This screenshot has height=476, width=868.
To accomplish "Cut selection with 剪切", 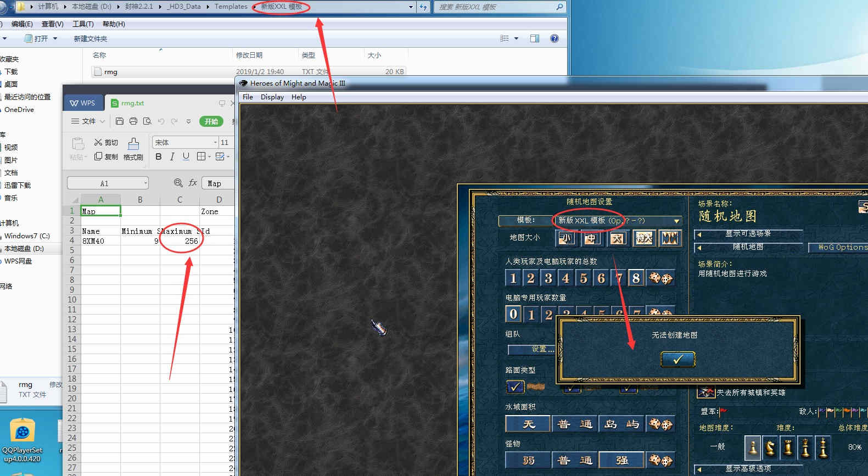I will coord(106,142).
